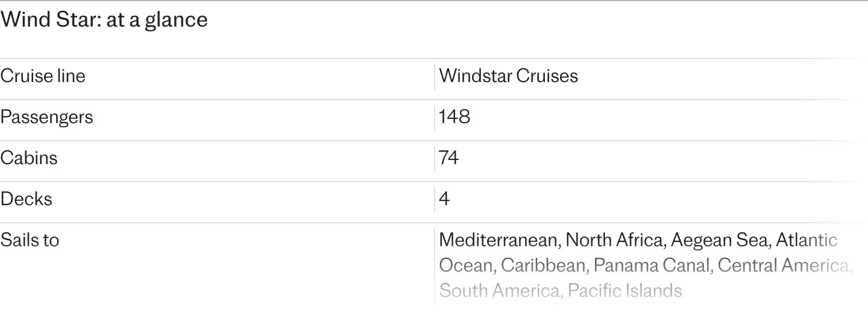Select "Aegean Sea" in the Sails to cell

[x=719, y=240]
